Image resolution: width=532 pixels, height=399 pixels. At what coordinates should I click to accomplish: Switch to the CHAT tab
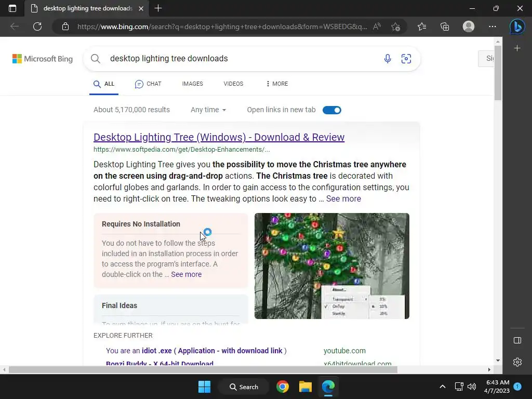click(x=148, y=84)
